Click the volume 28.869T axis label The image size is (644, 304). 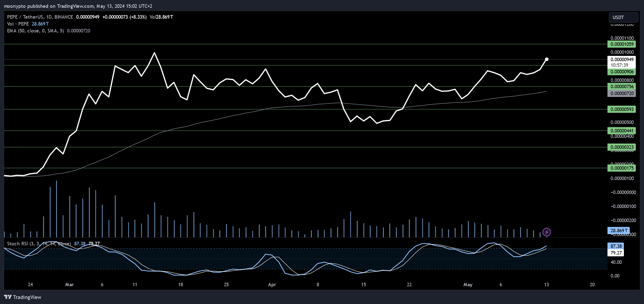(619, 231)
